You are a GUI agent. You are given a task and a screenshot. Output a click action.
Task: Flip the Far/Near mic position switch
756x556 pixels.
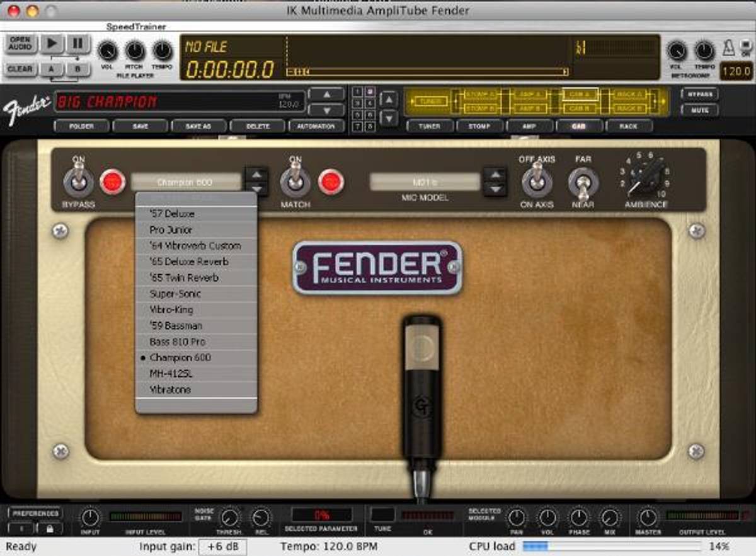click(581, 180)
